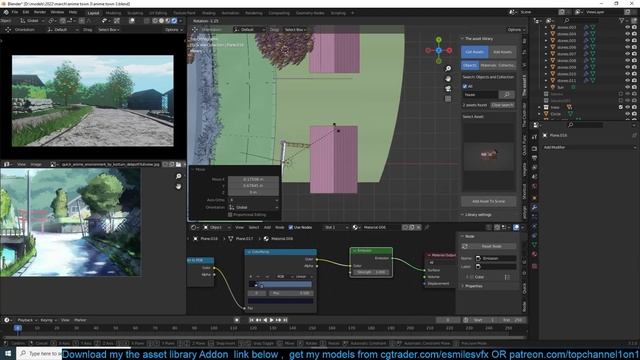Click the viewport zoom magnifier icon
The height and width of the screenshot is (360, 640).
pos(448,69)
